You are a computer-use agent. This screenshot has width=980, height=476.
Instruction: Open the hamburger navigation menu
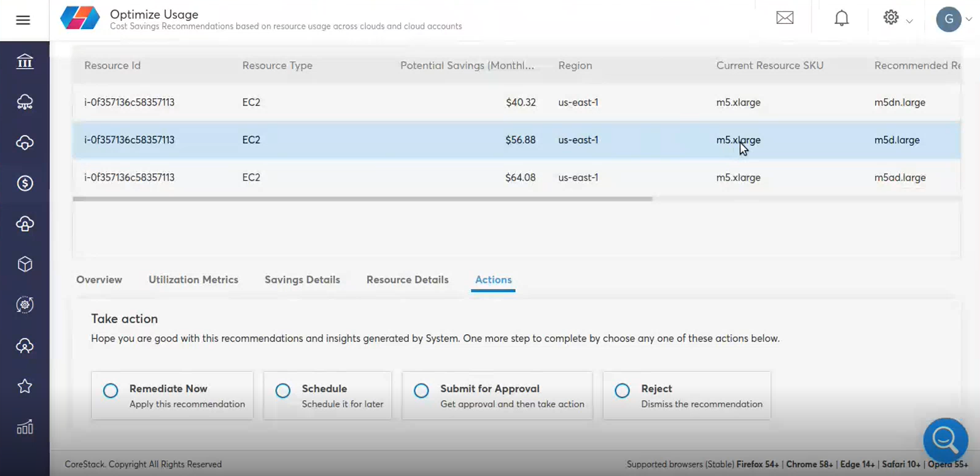pos(23,20)
